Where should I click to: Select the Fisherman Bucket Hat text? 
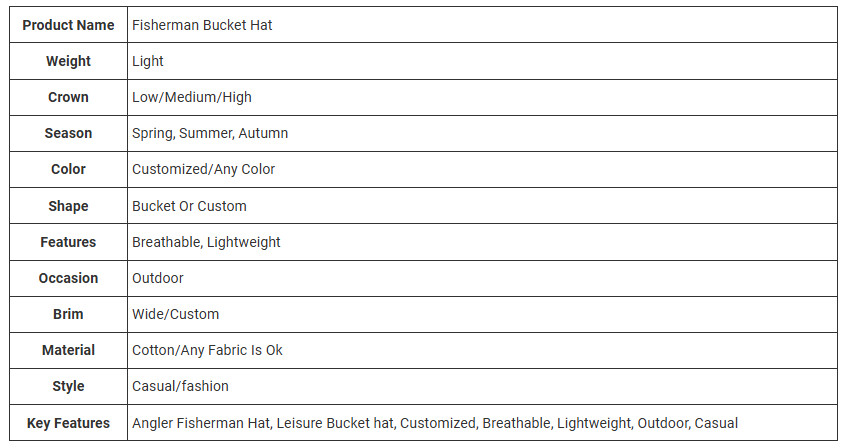coord(202,25)
